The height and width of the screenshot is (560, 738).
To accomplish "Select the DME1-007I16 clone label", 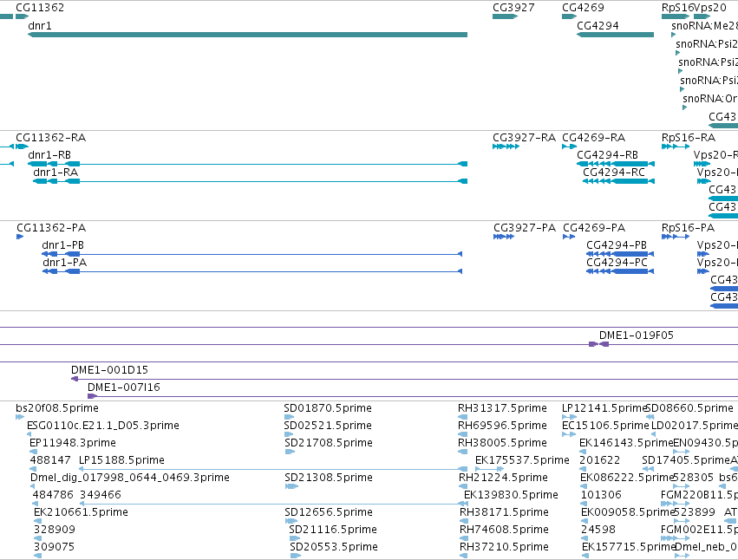I will 124,387.
